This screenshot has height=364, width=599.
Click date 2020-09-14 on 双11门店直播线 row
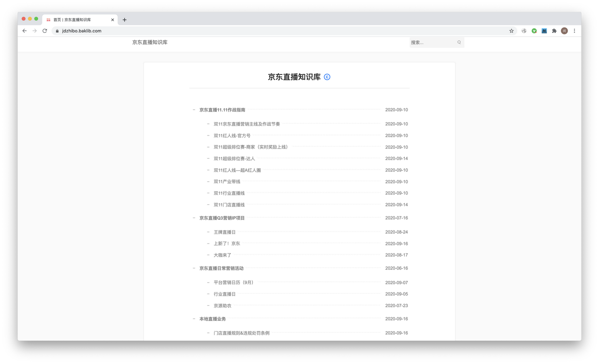click(396, 204)
